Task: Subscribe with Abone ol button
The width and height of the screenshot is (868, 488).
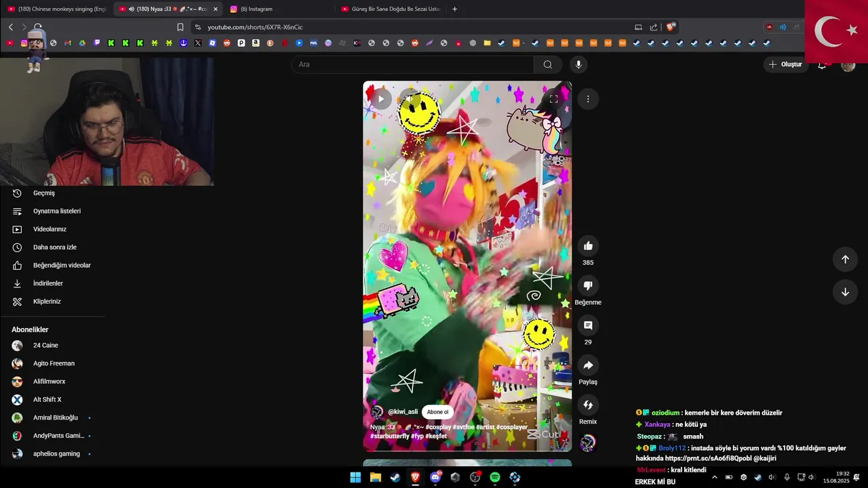Action: point(437,412)
